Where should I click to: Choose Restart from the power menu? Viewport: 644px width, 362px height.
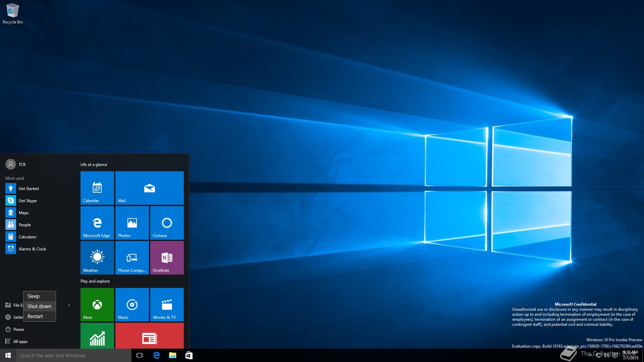[40, 316]
